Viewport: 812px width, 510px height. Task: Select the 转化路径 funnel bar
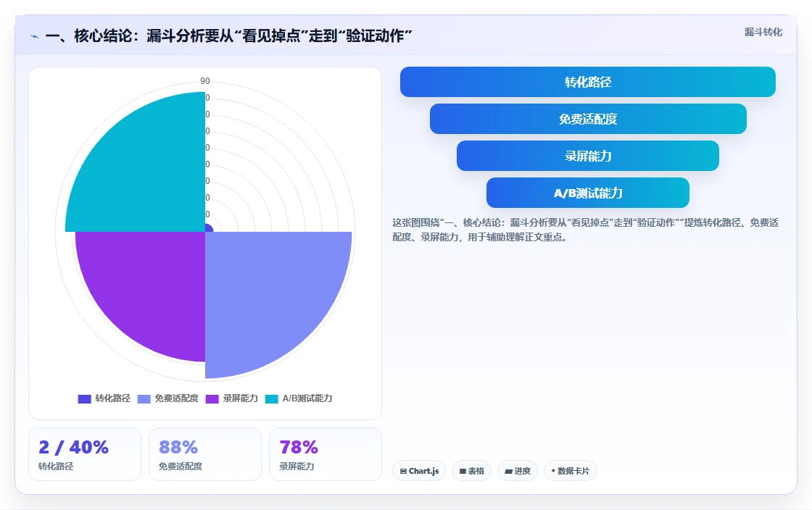[588, 82]
